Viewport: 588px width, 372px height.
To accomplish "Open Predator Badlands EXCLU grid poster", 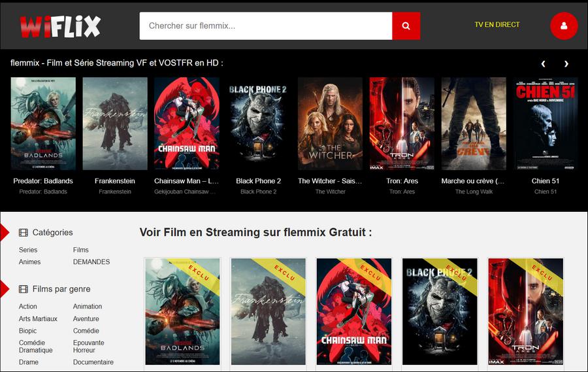I will [183, 312].
